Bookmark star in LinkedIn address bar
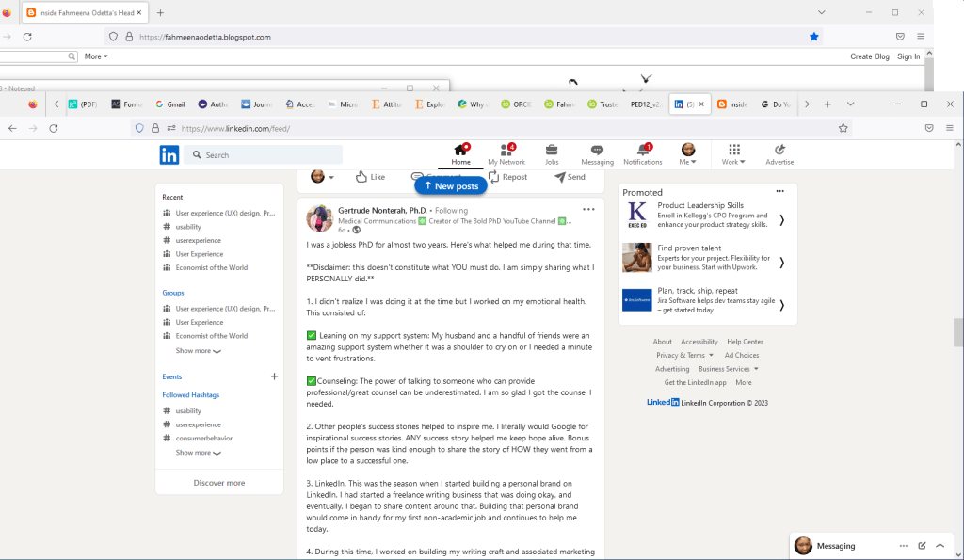964x560 pixels. [x=843, y=128]
